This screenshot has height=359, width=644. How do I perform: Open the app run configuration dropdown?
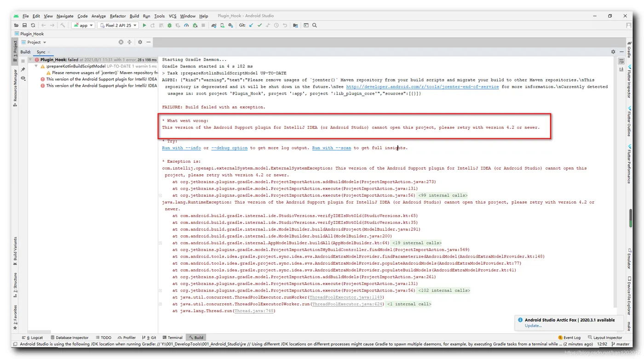[83, 25]
